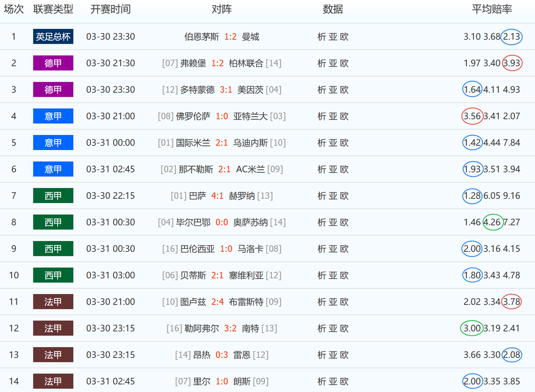Click the 平均赔率 column header

492,9
